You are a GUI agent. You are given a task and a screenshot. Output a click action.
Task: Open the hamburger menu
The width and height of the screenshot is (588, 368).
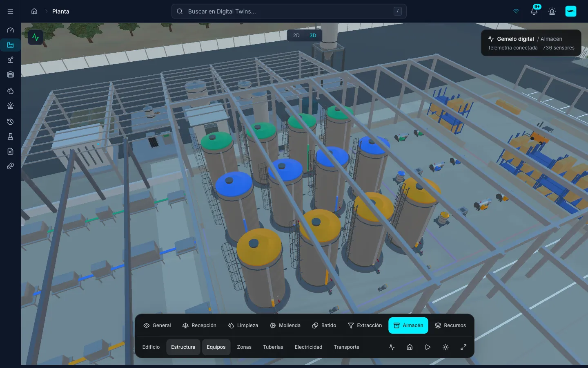(11, 11)
